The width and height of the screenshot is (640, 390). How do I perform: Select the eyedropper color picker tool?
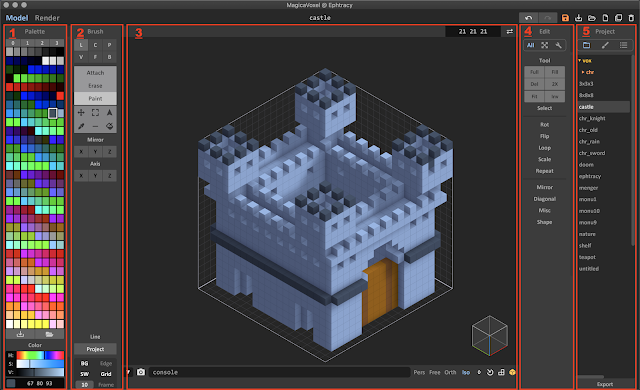(81, 126)
